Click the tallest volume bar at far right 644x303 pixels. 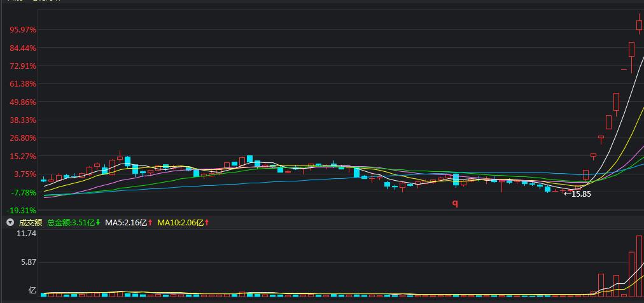tap(639, 266)
